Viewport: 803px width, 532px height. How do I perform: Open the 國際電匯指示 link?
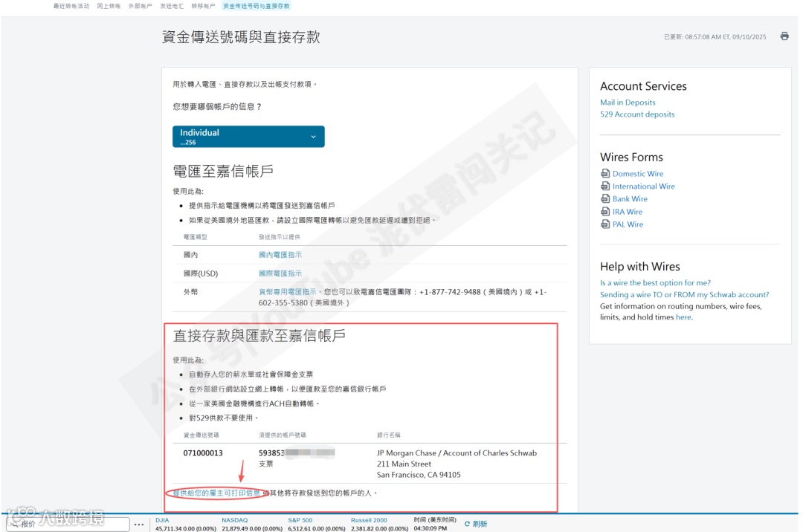280,273
